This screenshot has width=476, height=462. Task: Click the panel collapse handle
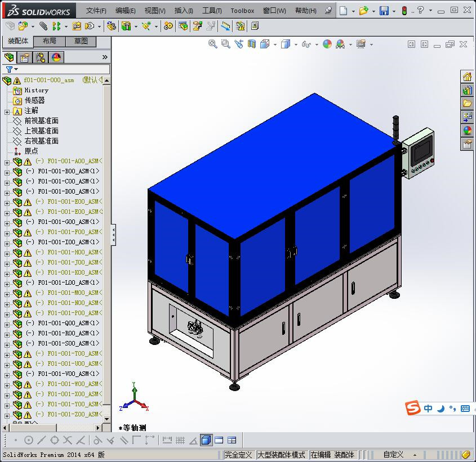113,235
